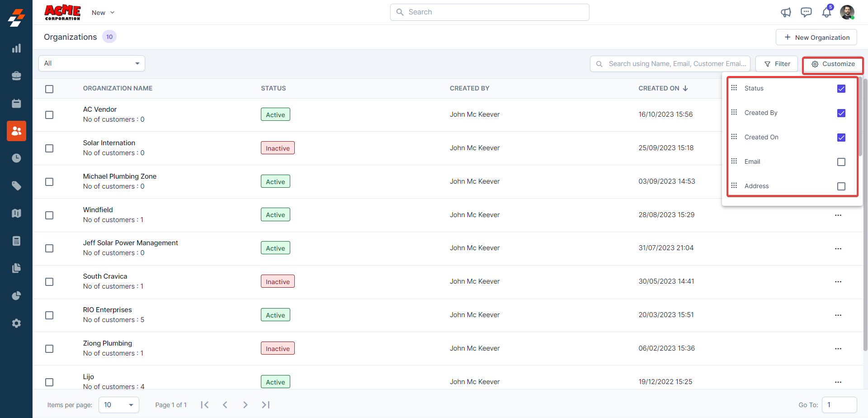Open the settings gear in sidebar
This screenshot has height=418, width=868.
point(16,323)
